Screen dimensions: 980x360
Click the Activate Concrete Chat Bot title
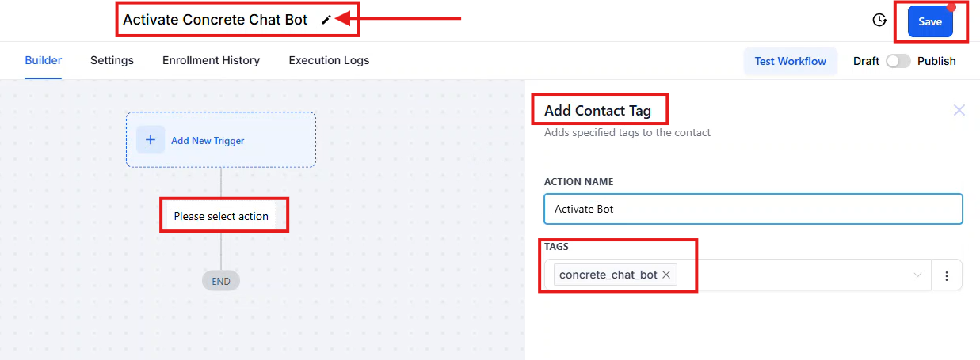click(x=215, y=20)
